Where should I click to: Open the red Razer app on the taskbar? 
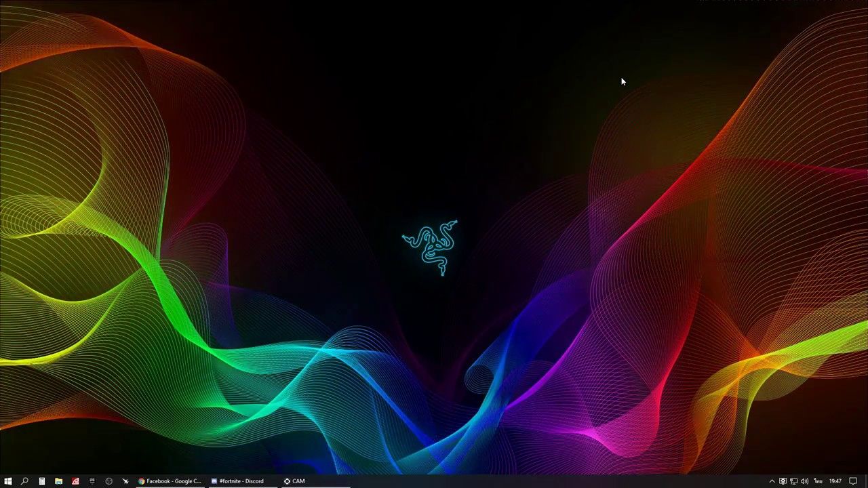(75, 481)
